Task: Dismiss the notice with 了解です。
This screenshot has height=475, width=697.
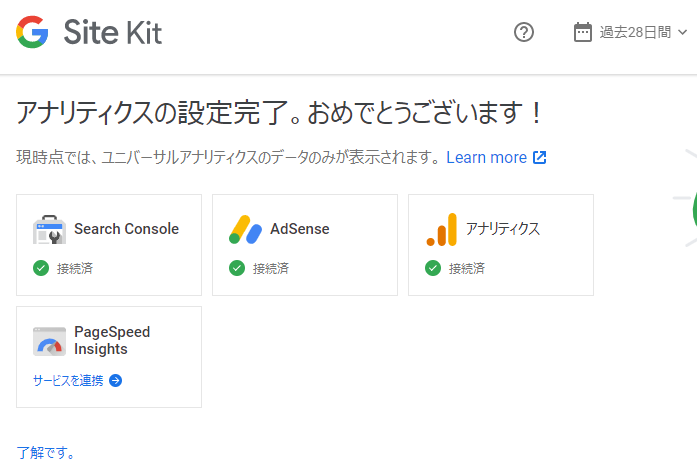Action: [45, 453]
